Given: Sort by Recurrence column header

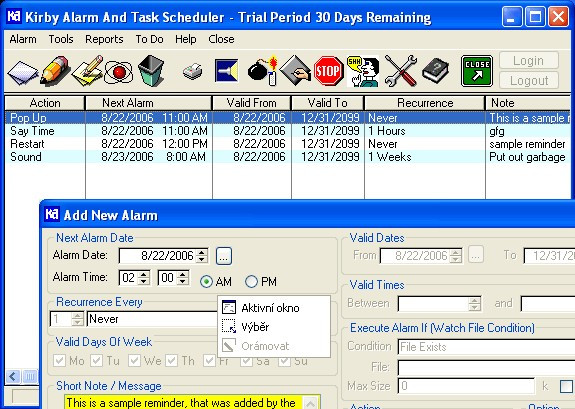Looking at the screenshot, I should tap(425, 103).
